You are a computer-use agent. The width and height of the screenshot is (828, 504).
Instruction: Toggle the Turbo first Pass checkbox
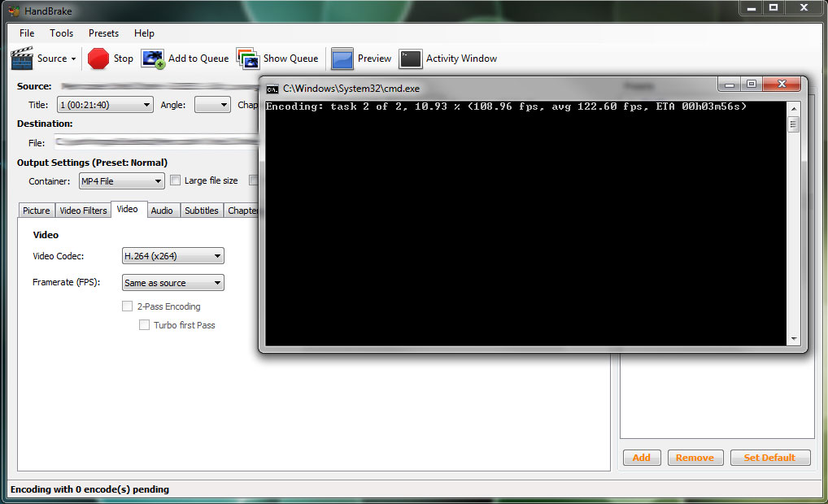tap(144, 325)
